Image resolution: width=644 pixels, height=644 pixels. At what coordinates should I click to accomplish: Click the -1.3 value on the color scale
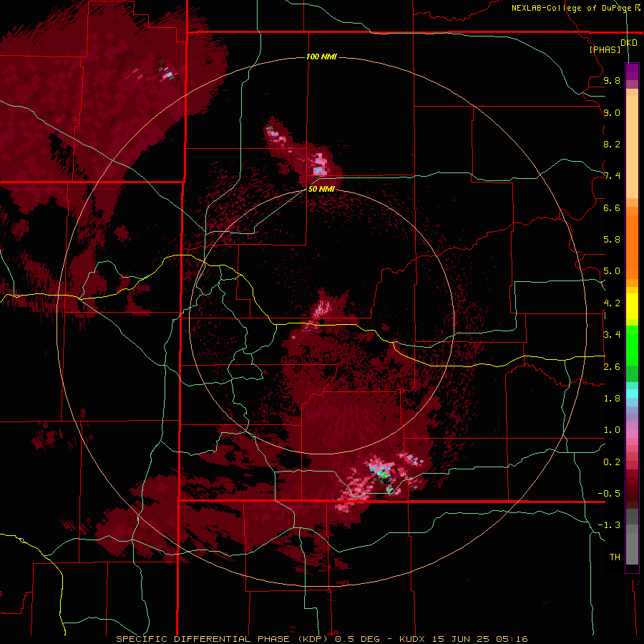tap(609, 525)
